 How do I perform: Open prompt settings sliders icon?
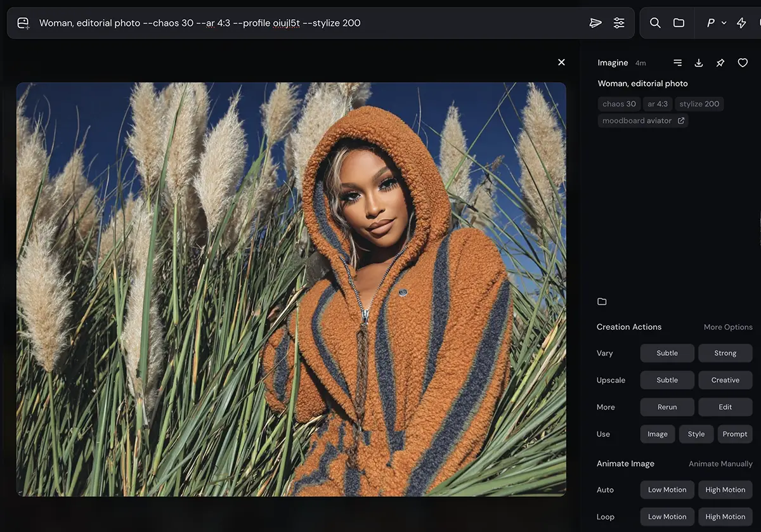(x=619, y=23)
